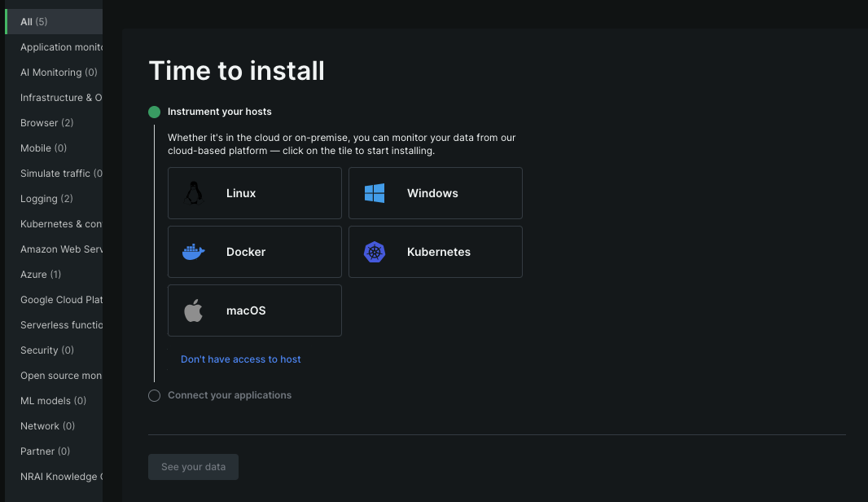This screenshot has width=868, height=502.
Task: Filter by Browser (2) category
Action: (x=55, y=122)
